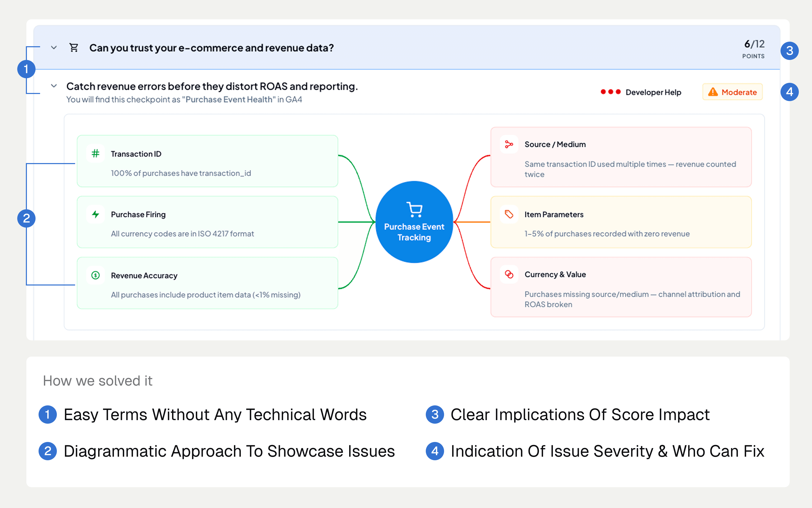Select the Purchase Event Tracking center node
Image resolution: width=812 pixels, height=508 pixels.
pyautogui.click(x=414, y=222)
